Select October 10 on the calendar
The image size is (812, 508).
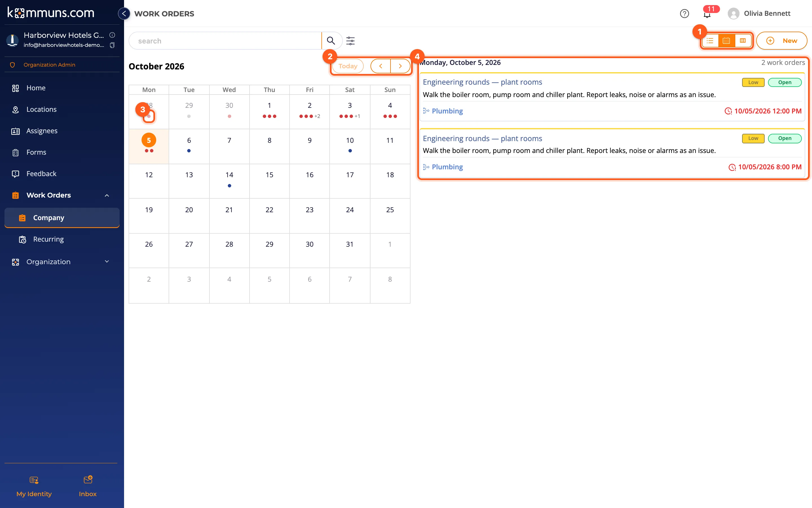point(350,146)
